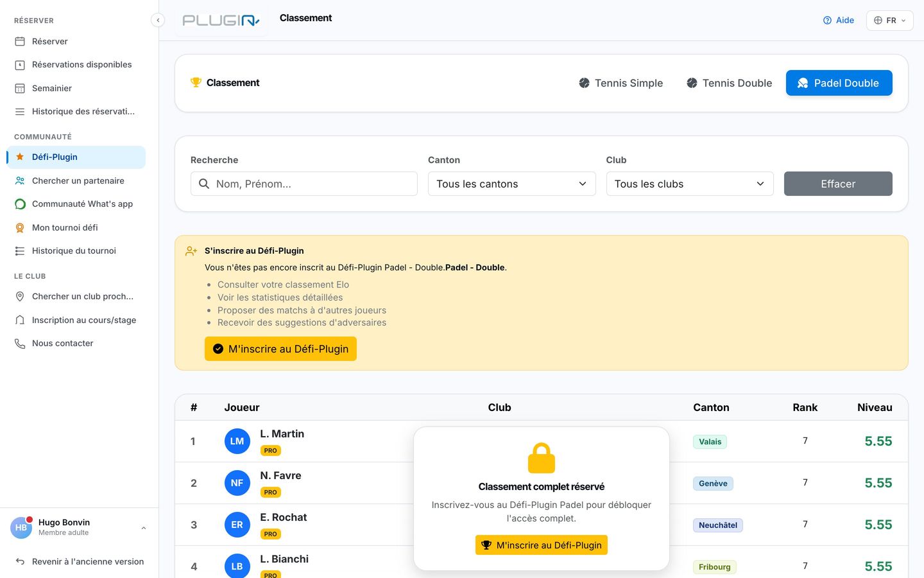The width and height of the screenshot is (924, 578).
Task: Click the Nom, Prénom search field
Action: point(304,184)
